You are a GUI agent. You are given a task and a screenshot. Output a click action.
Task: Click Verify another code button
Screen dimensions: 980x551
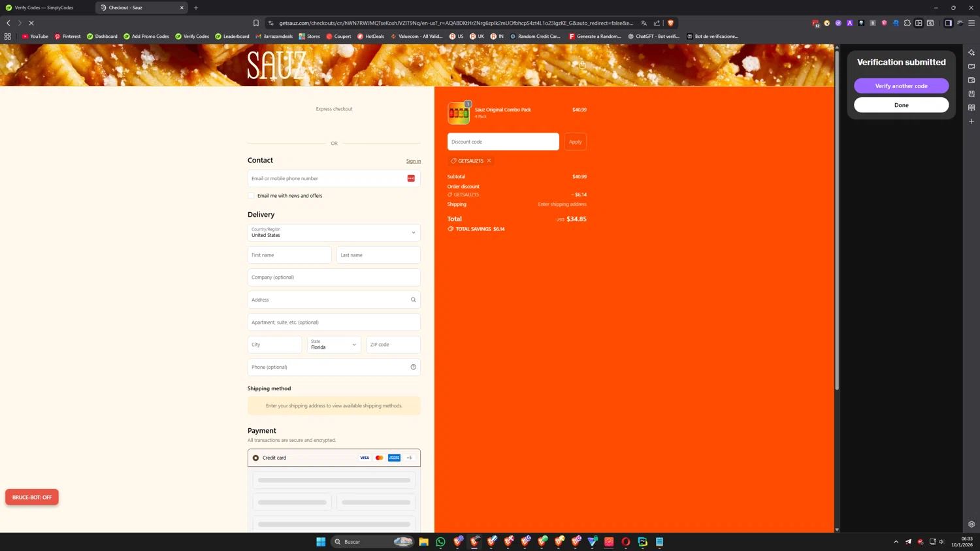[x=901, y=86]
